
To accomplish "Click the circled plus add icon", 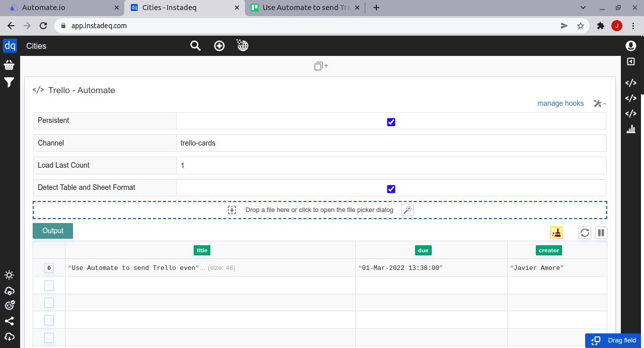I will (x=219, y=46).
